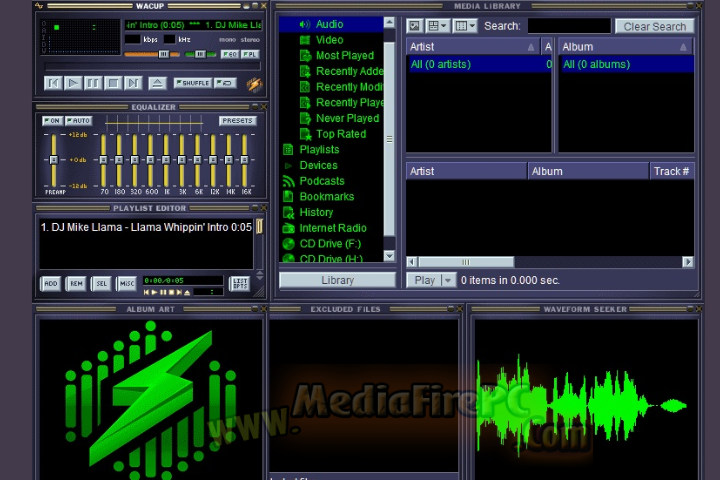Open the Play button dropdown arrow

tap(448, 280)
